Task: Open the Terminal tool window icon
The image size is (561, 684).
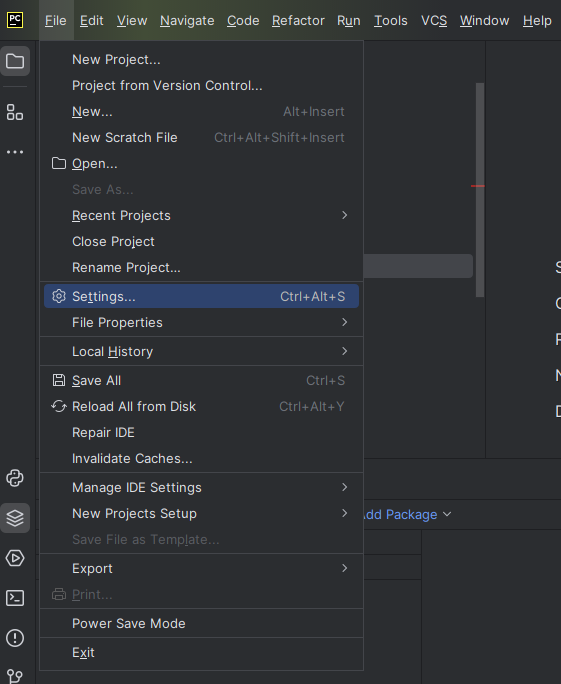Action: (15, 598)
